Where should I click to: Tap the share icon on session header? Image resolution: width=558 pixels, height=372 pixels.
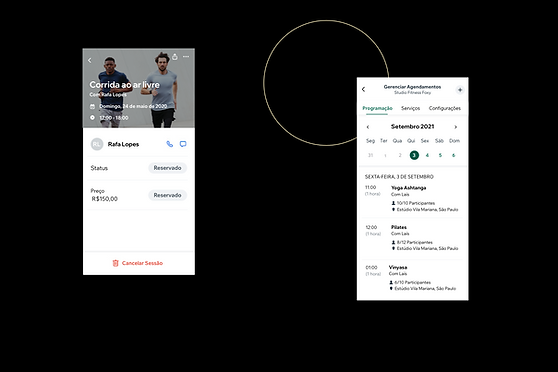pos(175,57)
